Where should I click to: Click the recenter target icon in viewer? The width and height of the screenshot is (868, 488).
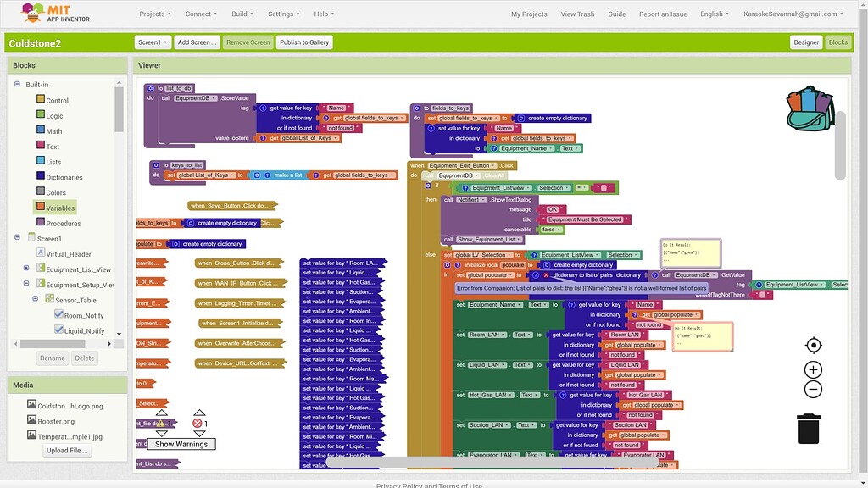pos(812,346)
